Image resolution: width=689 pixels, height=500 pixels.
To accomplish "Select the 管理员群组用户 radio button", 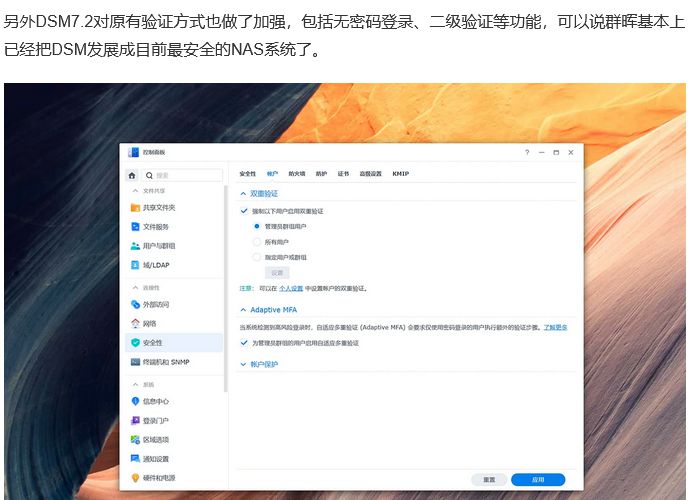I will 257,226.
